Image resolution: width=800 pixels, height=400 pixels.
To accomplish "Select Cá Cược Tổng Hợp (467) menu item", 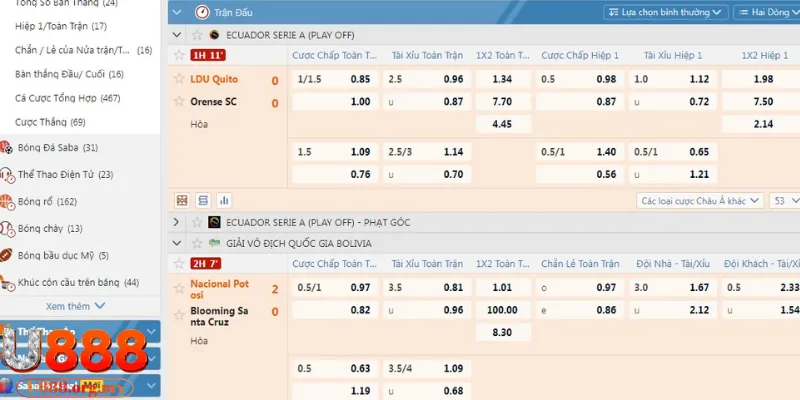I will tap(67, 98).
